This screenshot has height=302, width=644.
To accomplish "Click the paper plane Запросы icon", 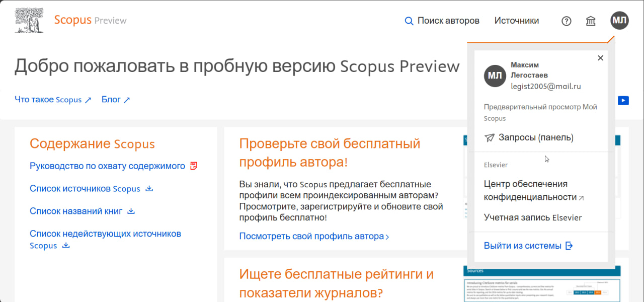I will tap(489, 137).
